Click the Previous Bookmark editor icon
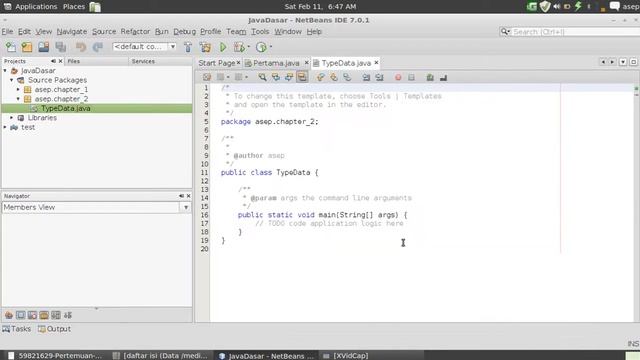This screenshot has width=640, height=360. point(320,77)
